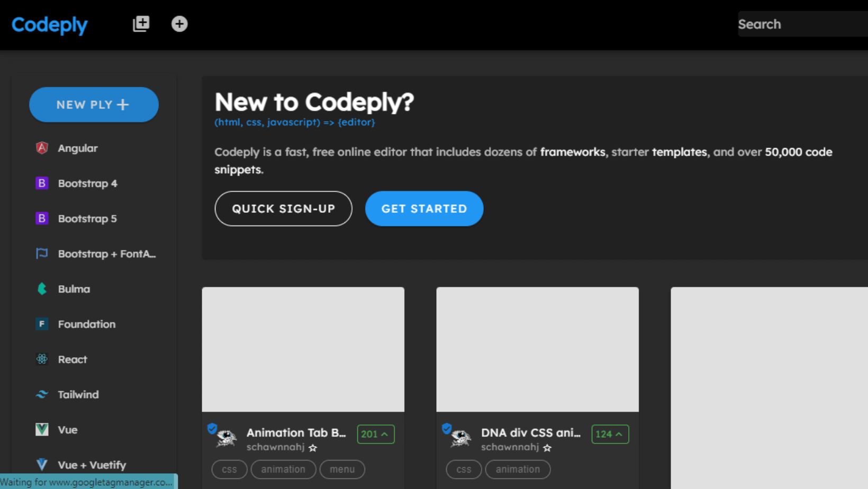Focus the Search field
This screenshot has height=489, width=868.
pyautogui.click(x=803, y=24)
